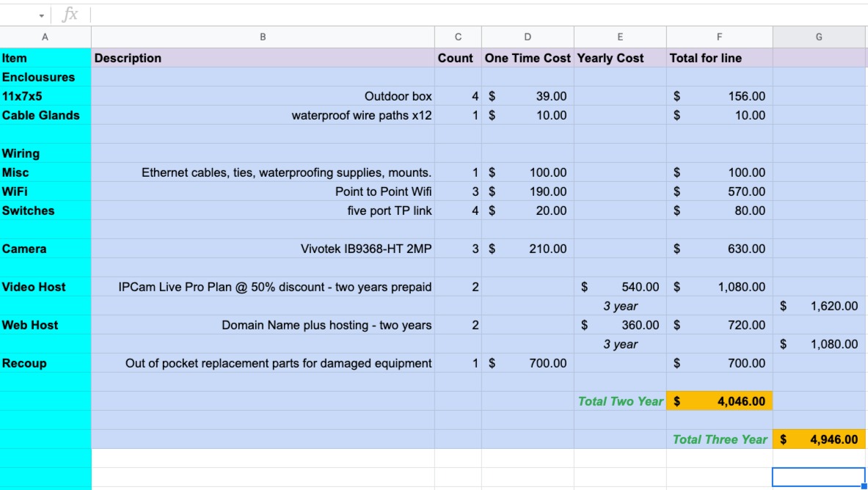The image size is (868, 490).
Task: Select the "Point to Point Wifi" cell
Action: (x=263, y=191)
